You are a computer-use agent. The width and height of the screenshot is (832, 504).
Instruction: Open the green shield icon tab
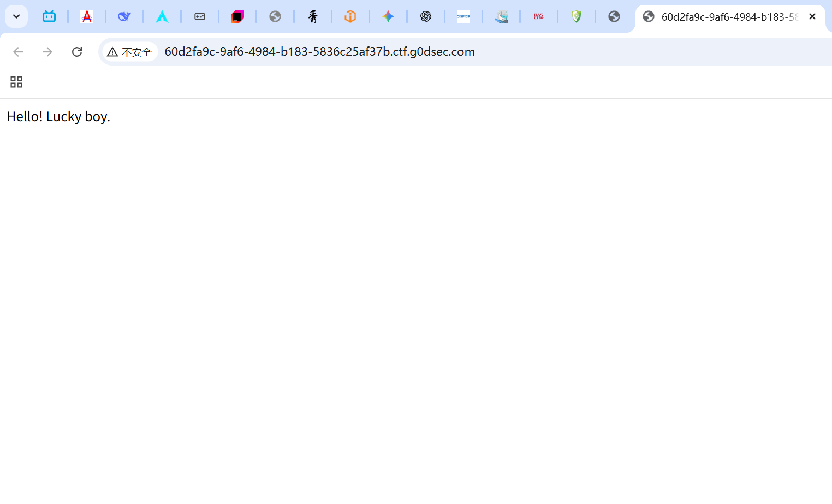(x=577, y=16)
